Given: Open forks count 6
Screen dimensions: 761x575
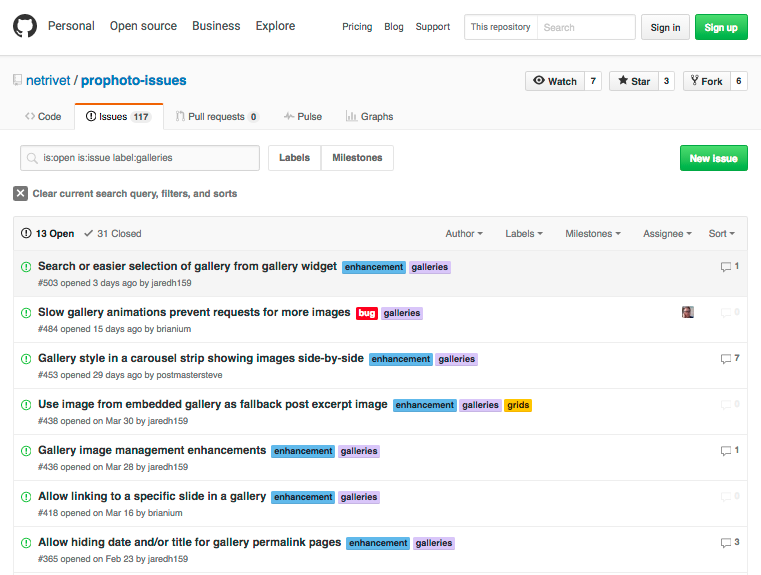Looking at the screenshot, I should pos(739,81).
